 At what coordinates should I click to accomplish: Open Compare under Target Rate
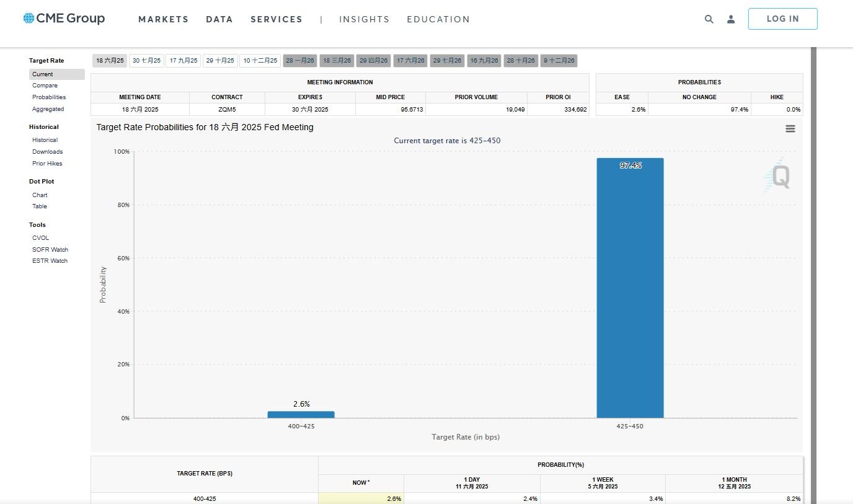click(45, 86)
